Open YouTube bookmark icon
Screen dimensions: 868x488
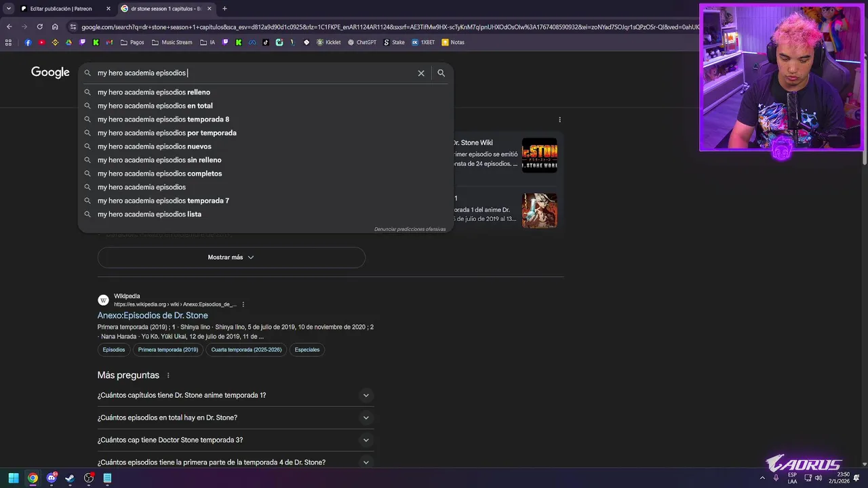[41, 42]
